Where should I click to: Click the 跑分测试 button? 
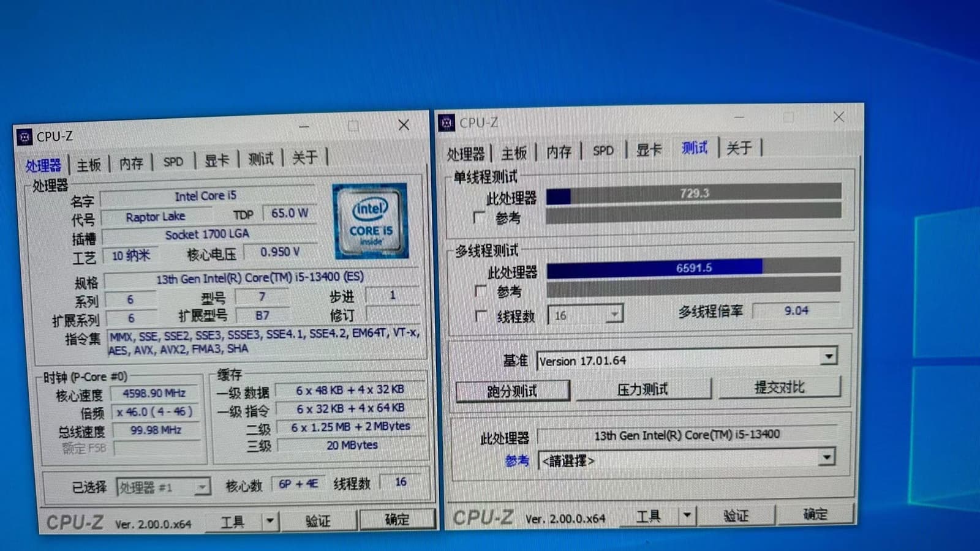[513, 391]
